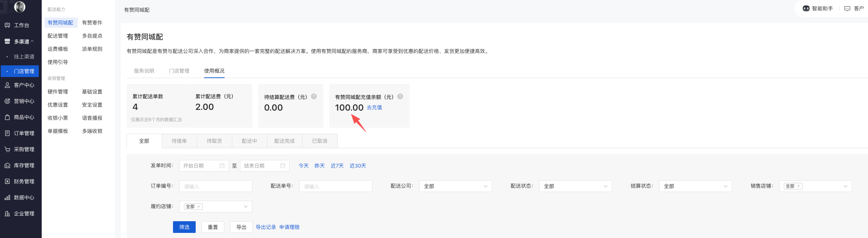Switch to the 门店管理 tab

point(179,71)
